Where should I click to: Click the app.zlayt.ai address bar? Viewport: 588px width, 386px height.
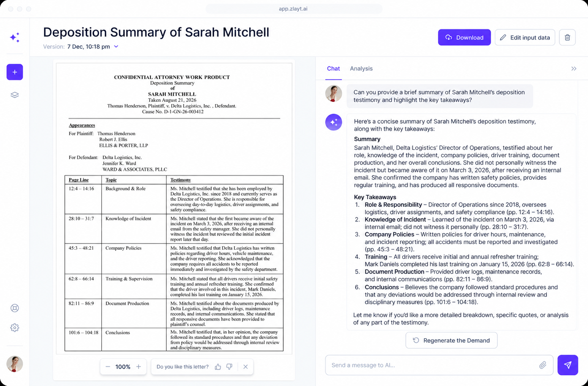coord(294,9)
